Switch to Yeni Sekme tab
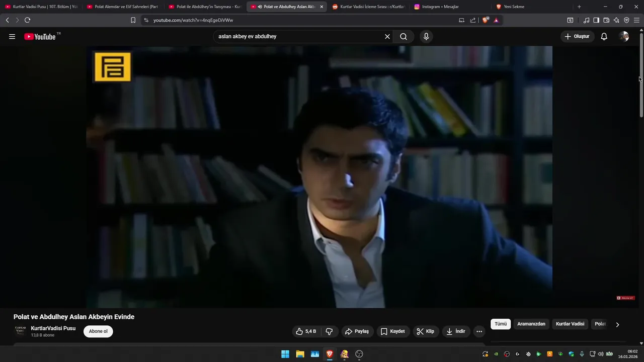Image resolution: width=644 pixels, height=362 pixels. (x=532, y=7)
